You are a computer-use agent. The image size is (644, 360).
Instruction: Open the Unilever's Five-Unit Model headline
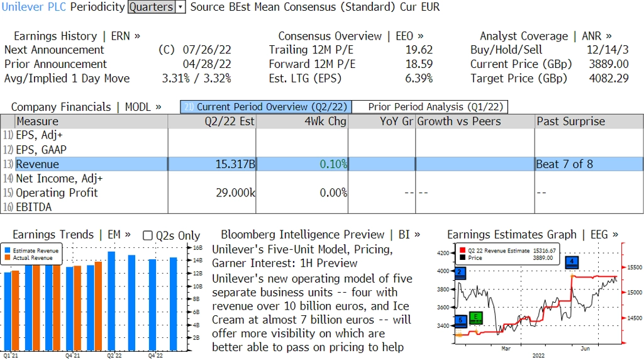point(303,256)
